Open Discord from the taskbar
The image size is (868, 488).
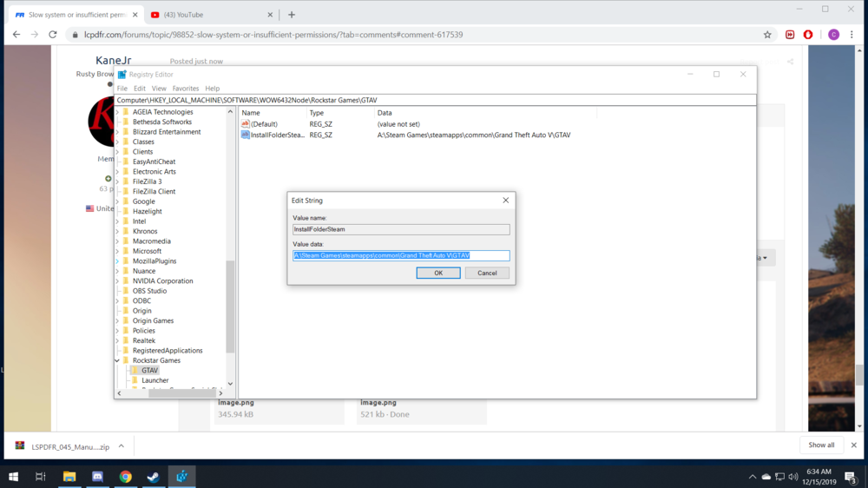point(97,477)
